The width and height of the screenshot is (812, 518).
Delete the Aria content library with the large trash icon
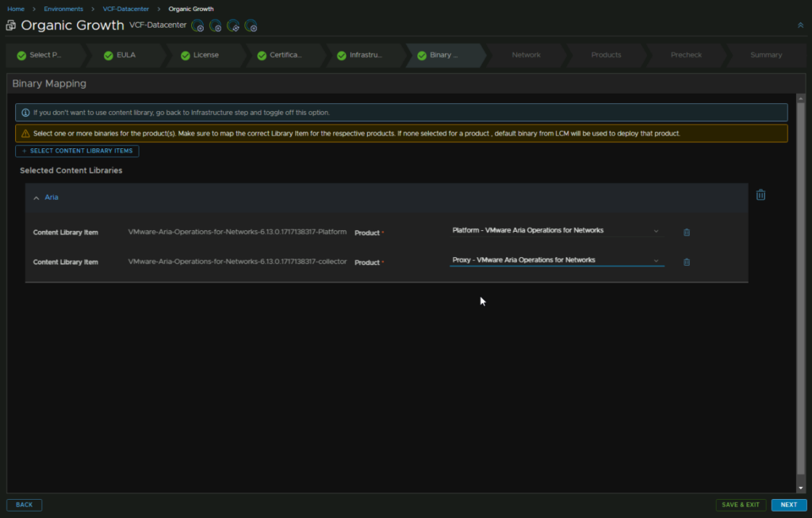(x=760, y=195)
